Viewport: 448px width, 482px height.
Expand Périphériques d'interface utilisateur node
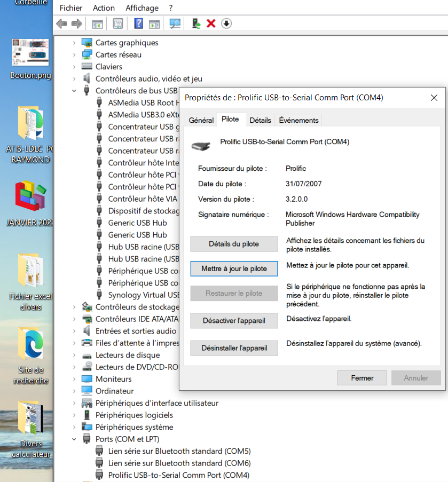pyautogui.click(x=74, y=403)
